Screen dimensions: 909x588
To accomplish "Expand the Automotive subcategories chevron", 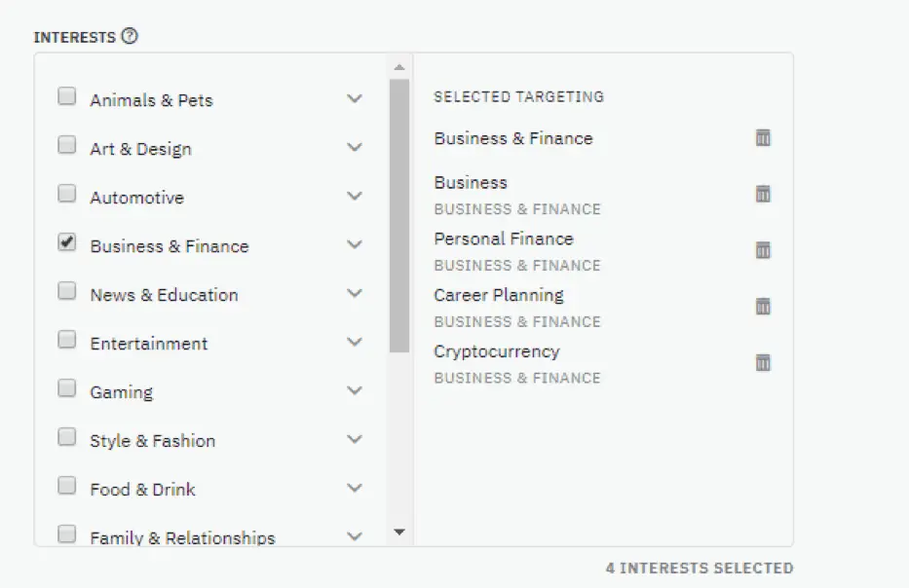I will (355, 196).
